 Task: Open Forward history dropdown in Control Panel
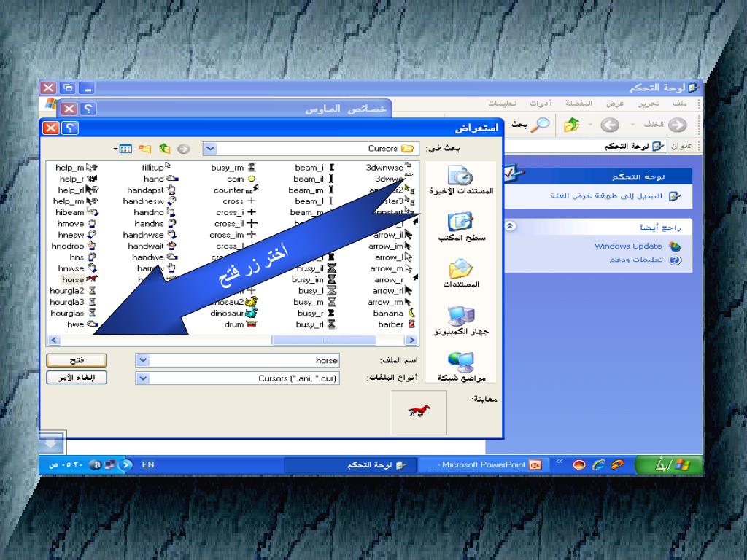point(590,125)
